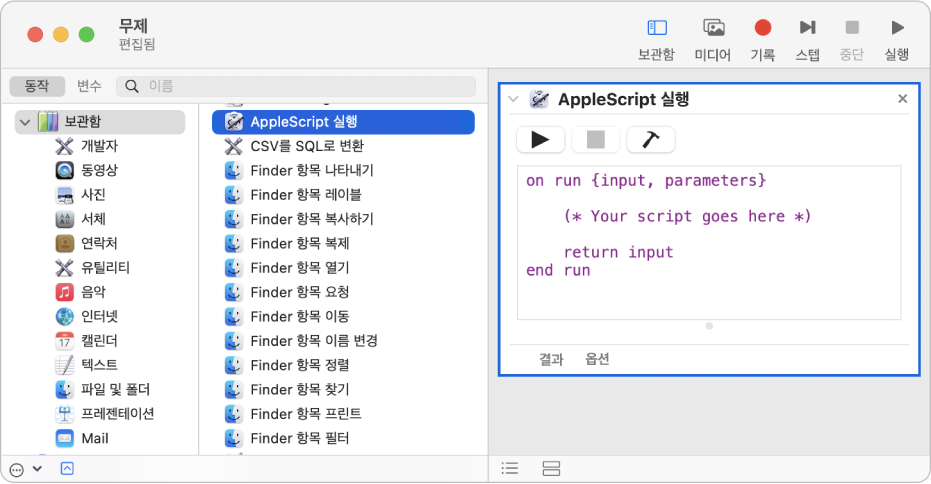Run the workflow with 실행 button
This screenshot has width=931, height=484.
tap(897, 39)
